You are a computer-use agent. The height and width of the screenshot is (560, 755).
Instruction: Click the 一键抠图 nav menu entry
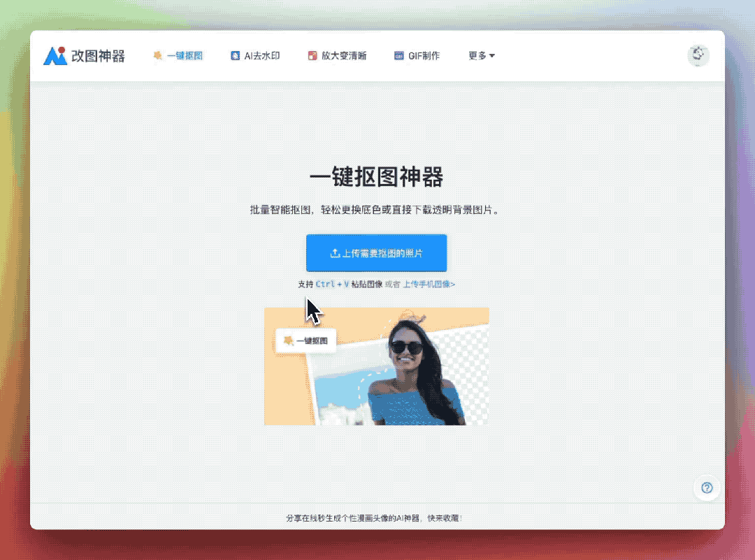point(178,55)
